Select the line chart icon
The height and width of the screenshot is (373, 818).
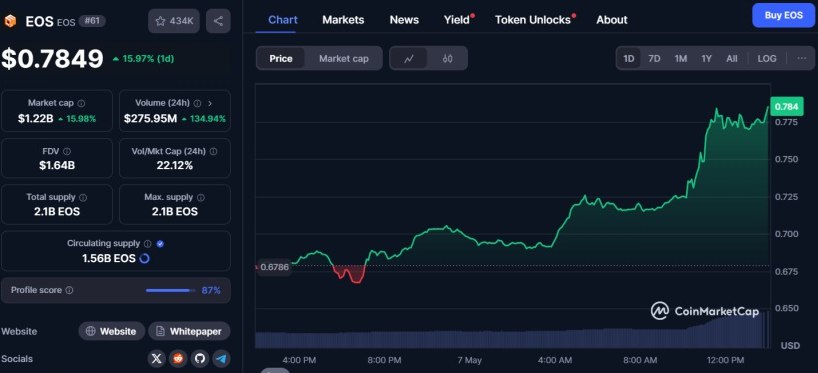[409, 58]
